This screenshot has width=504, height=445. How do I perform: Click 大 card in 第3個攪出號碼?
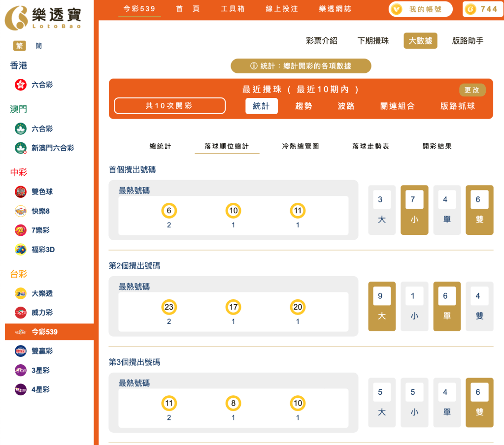click(382, 403)
